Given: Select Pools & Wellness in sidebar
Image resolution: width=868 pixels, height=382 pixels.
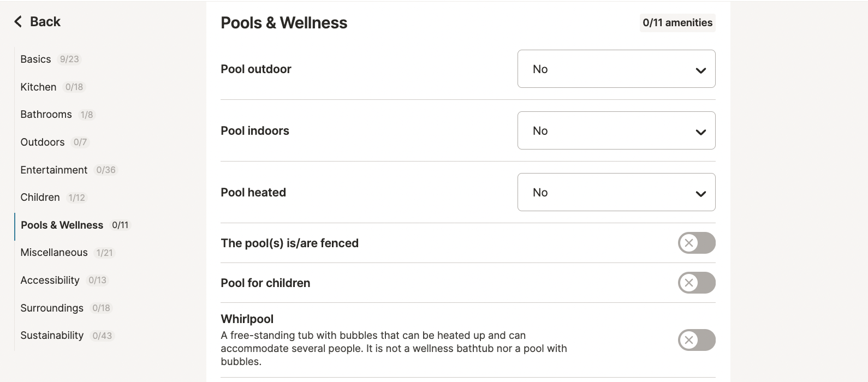Looking at the screenshot, I should [x=62, y=225].
